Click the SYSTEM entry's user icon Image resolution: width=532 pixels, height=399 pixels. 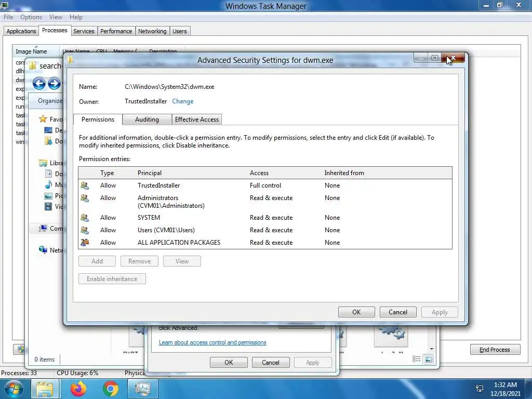coord(85,218)
